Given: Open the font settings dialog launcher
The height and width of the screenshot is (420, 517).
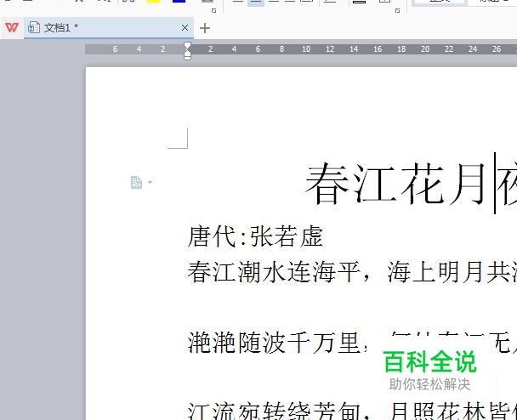Looking at the screenshot, I should tap(213, 11).
